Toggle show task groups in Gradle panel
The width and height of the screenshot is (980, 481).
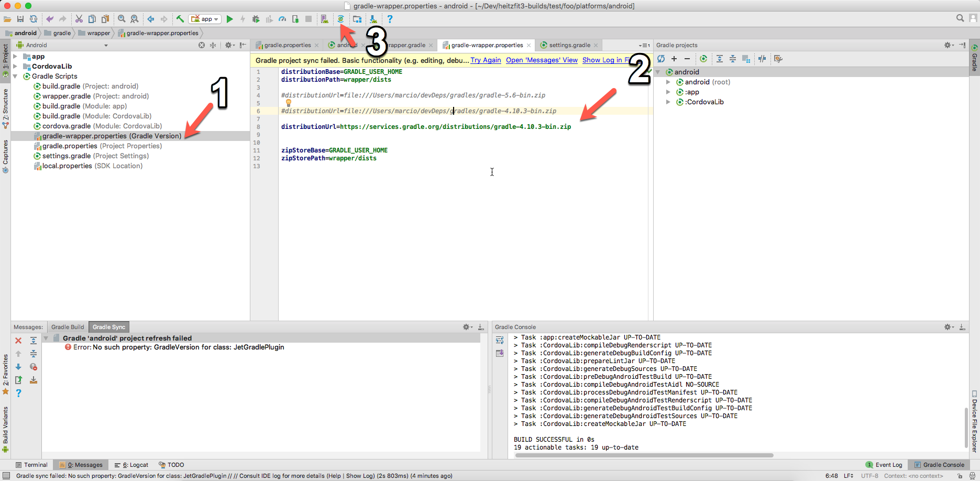coord(746,59)
